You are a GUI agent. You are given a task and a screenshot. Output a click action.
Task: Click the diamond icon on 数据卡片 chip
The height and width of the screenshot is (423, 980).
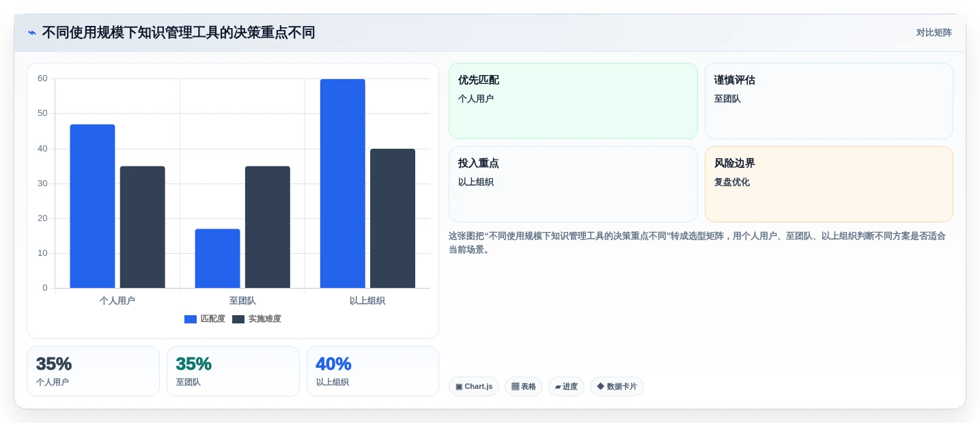coord(600,386)
